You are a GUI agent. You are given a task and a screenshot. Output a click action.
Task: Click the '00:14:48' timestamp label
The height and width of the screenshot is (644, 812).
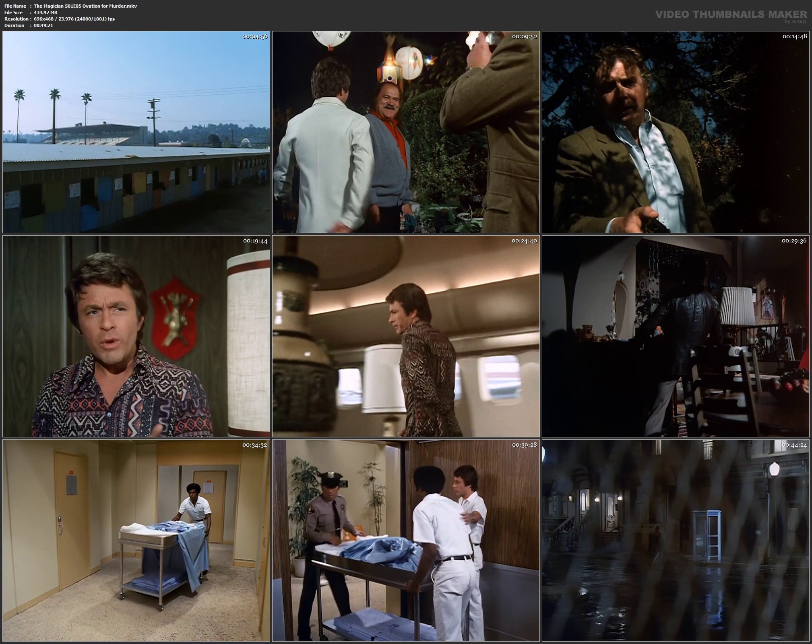click(795, 37)
